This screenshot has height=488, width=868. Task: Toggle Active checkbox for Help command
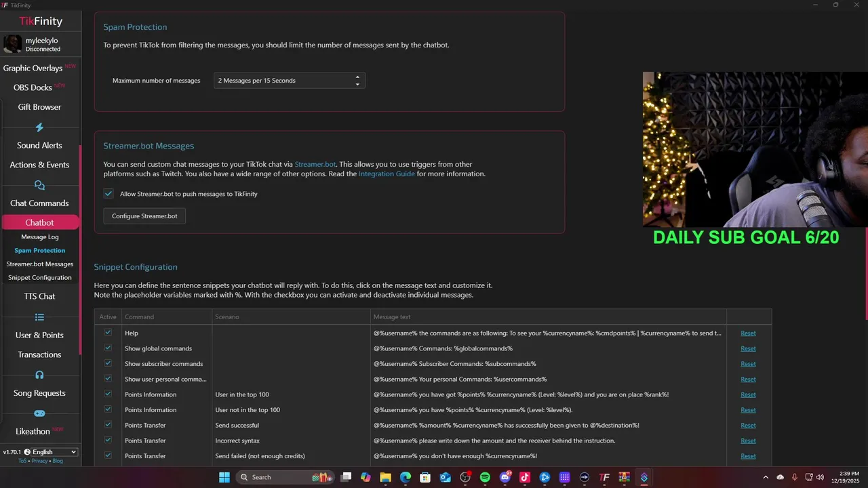click(108, 333)
